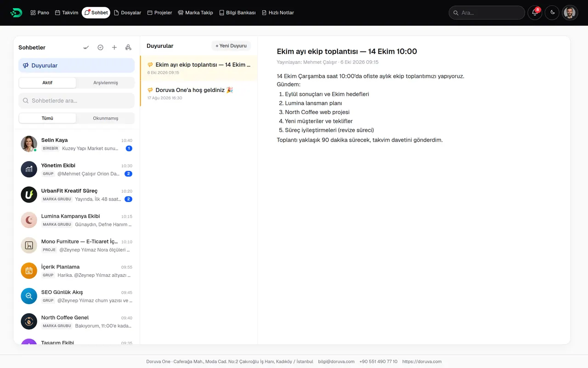Screen dimensions: 588x368
Task: Click the group people icon in Sohbetler header
Action: (x=128, y=47)
